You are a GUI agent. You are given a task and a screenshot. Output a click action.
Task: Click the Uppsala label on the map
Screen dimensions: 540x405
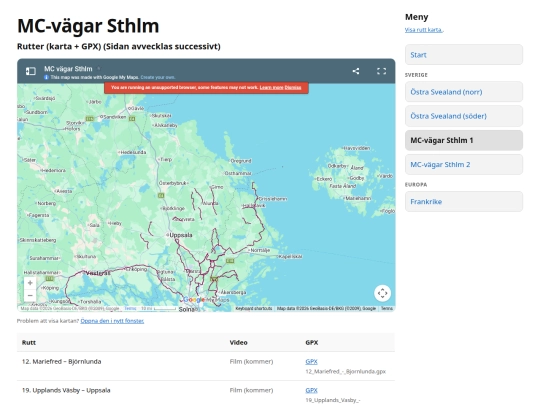[x=181, y=235]
